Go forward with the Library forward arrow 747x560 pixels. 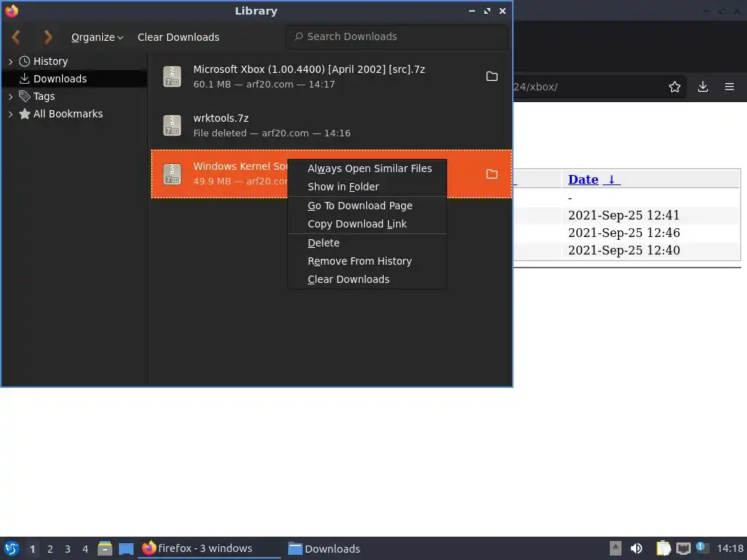tap(47, 36)
